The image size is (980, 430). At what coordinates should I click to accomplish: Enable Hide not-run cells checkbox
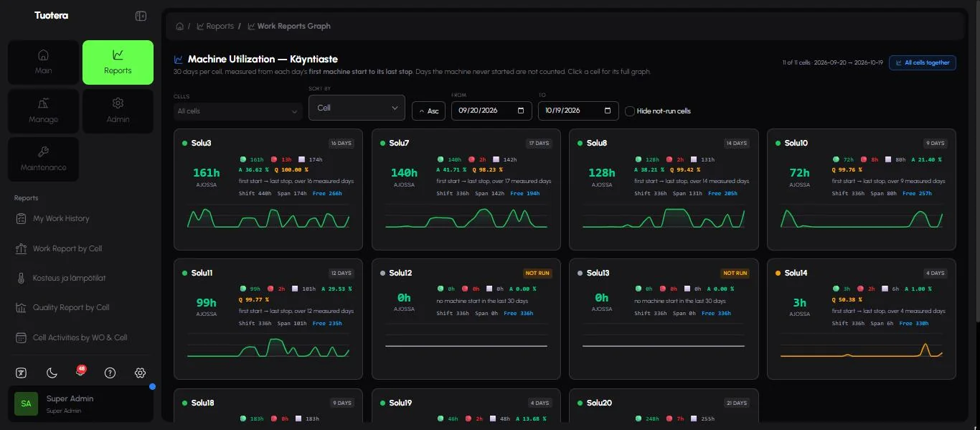pyautogui.click(x=630, y=111)
